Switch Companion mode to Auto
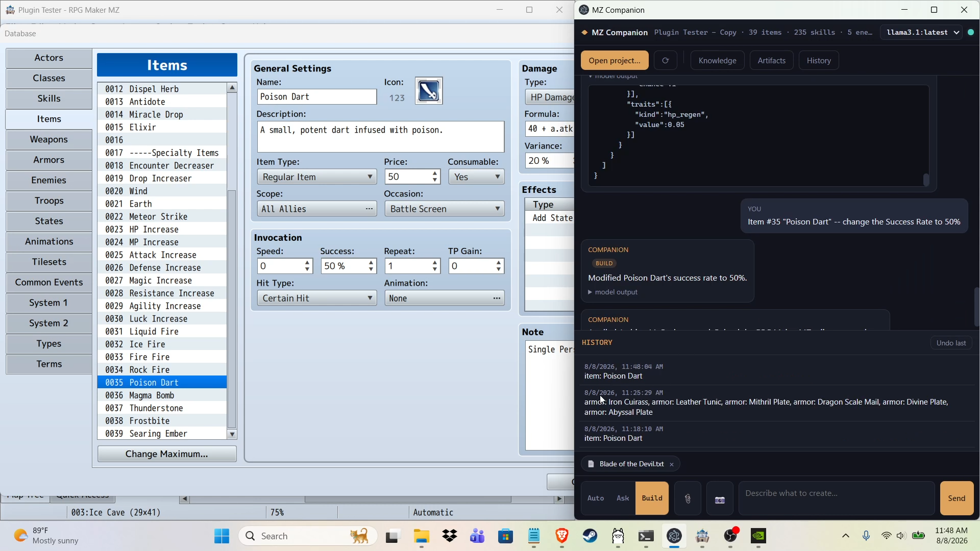Image resolution: width=980 pixels, height=551 pixels. [596, 498]
